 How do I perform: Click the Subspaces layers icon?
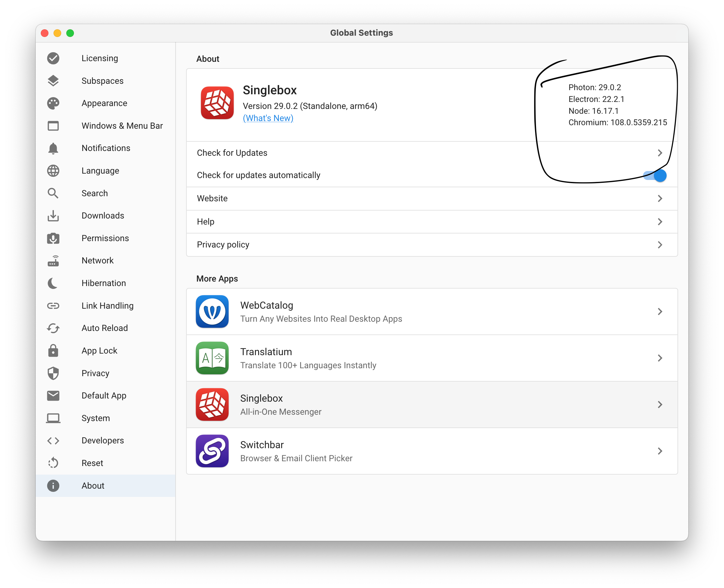pyautogui.click(x=53, y=81)
